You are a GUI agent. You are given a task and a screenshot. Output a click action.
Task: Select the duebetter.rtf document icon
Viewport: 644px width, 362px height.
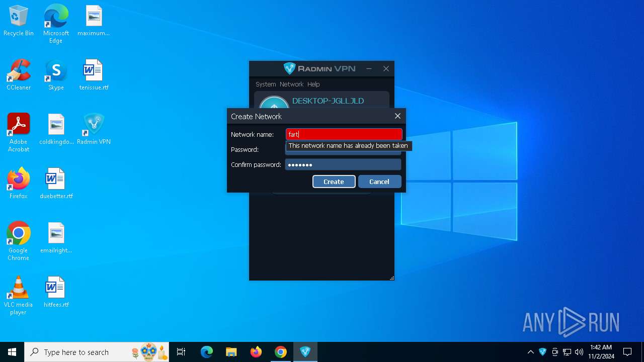(56, 184)
